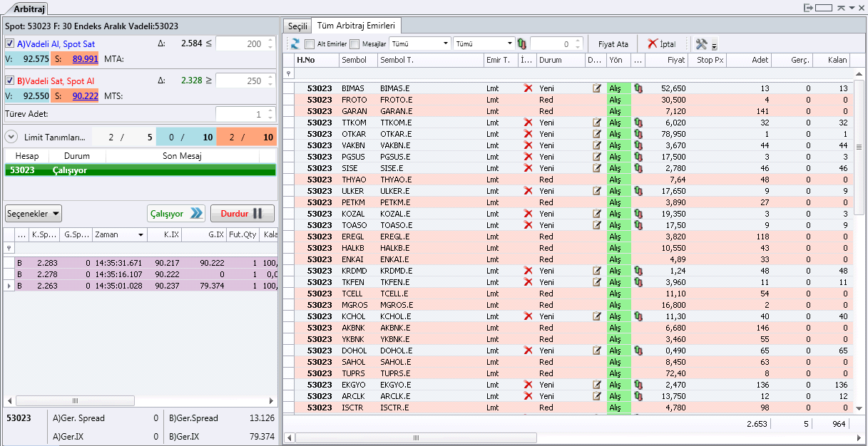Switch to the Tüm Arbitraj Emirleri tab
This screenshot has height=446, width=868.
pyautogui.click(x=356, y=26)
